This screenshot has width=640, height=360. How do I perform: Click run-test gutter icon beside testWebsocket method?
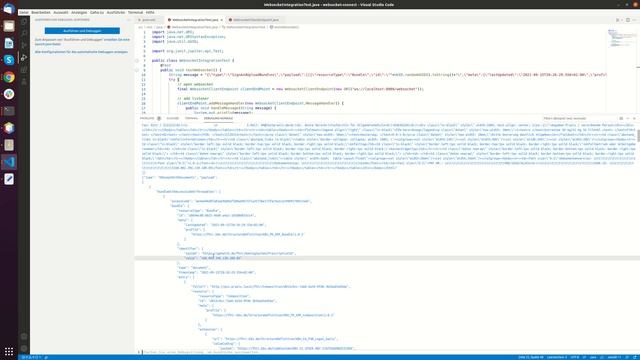(x=137, y=70)
